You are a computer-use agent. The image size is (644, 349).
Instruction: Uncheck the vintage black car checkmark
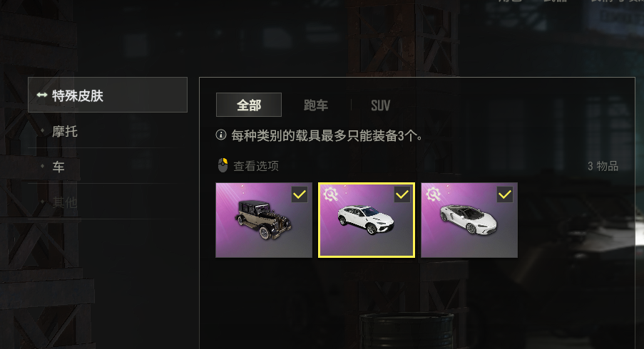click(300, 194)
